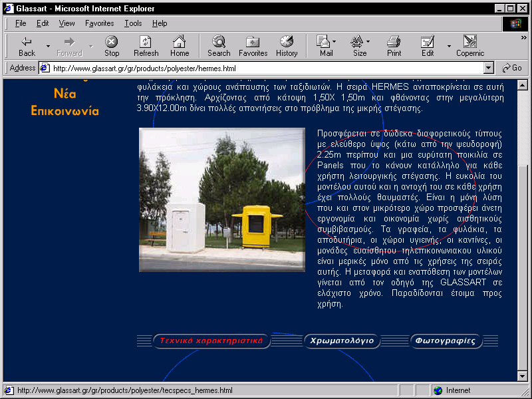Click the vertical scrollbar down arrow
532x399 pixels.
coord(523,376)
